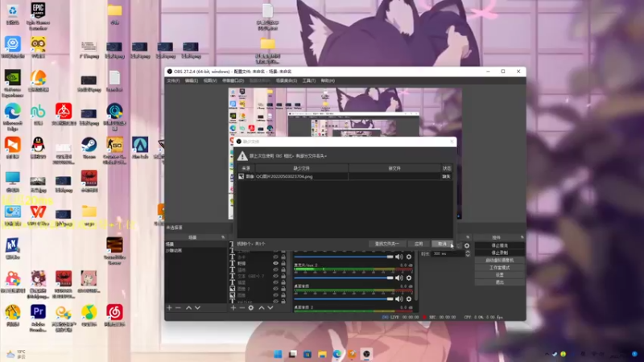Click the warning triangle in missing files dialog
This screenshot has height=362, width=644.
pos(242,156)
